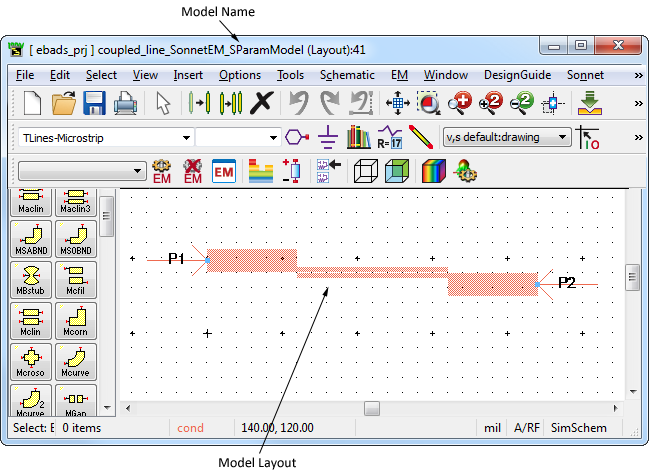Click the horizontal scrollbar thumb
This screenshot has height=475, width=649.
click(x=371, y=408)
